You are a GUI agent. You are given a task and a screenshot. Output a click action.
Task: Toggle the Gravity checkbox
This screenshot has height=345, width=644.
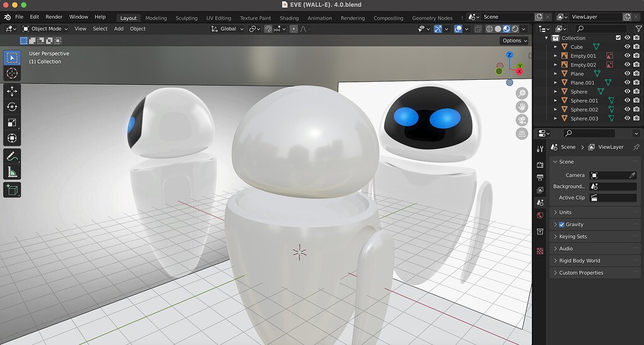pyautogui.click(x=562, y=224)
